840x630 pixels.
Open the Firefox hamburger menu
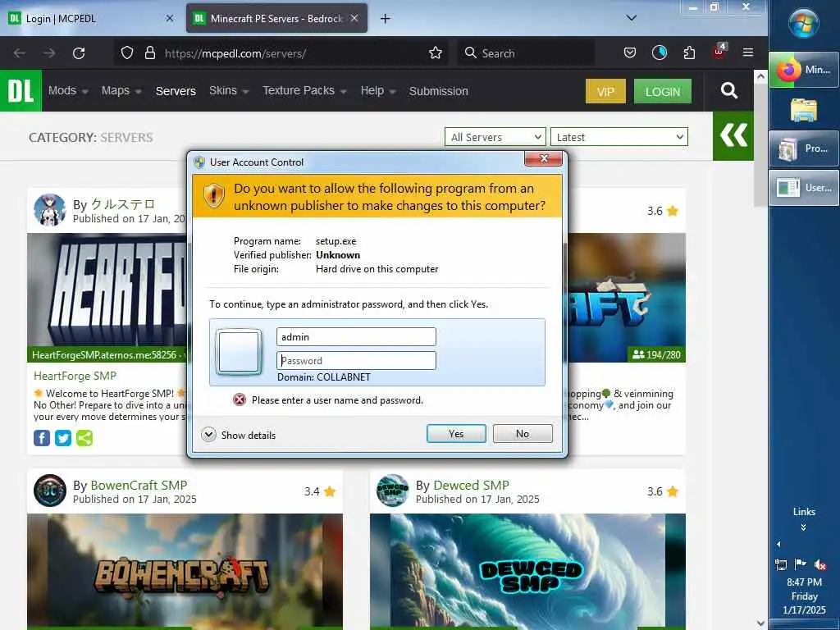click(748, 52)
